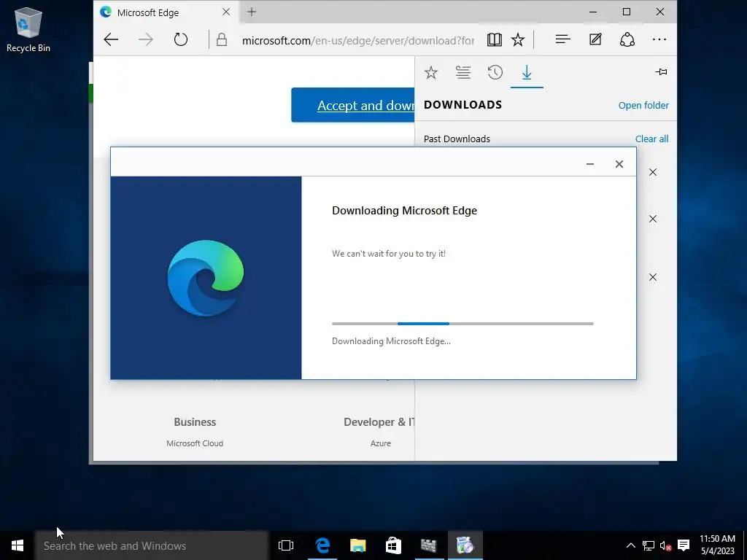Open the Hub three-lines icon
The height and width of the screenshot is (560, 747).
(562, 39)
